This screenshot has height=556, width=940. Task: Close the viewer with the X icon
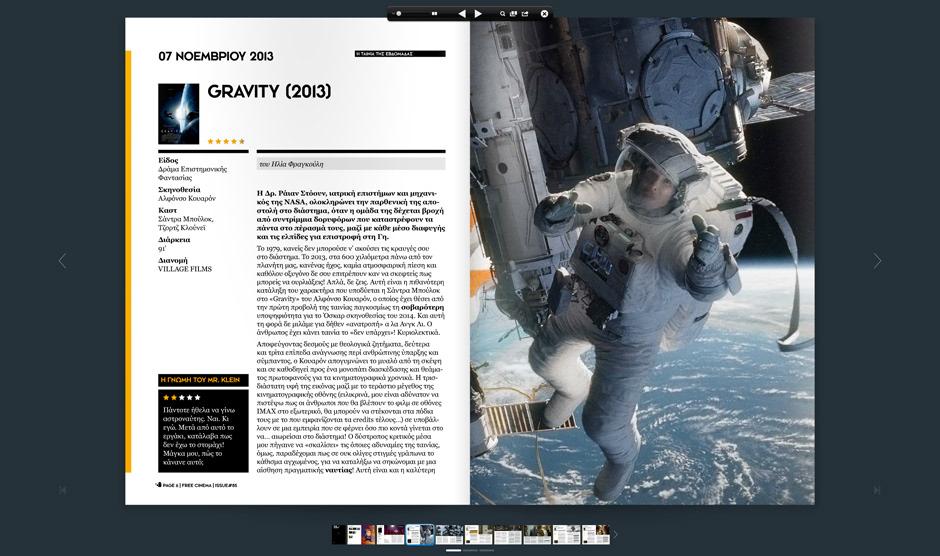544,13
